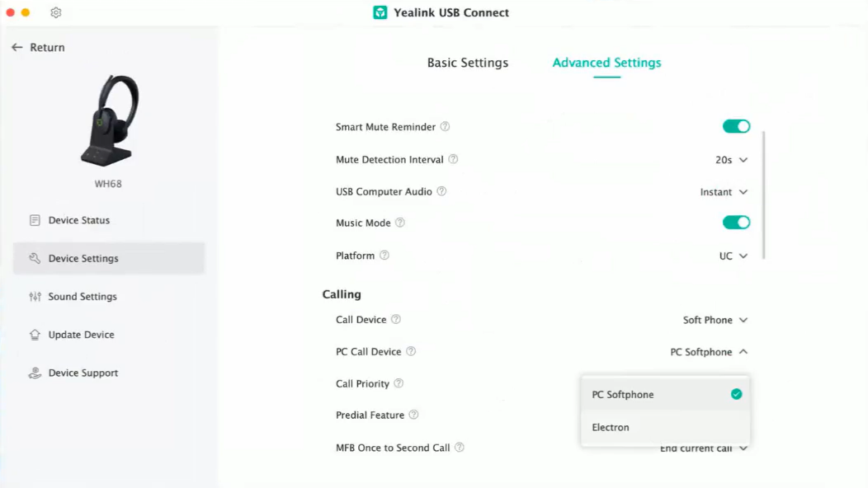Click the settings panel vertical scrollbar
868x488 pixels.
tap(764, 195)
